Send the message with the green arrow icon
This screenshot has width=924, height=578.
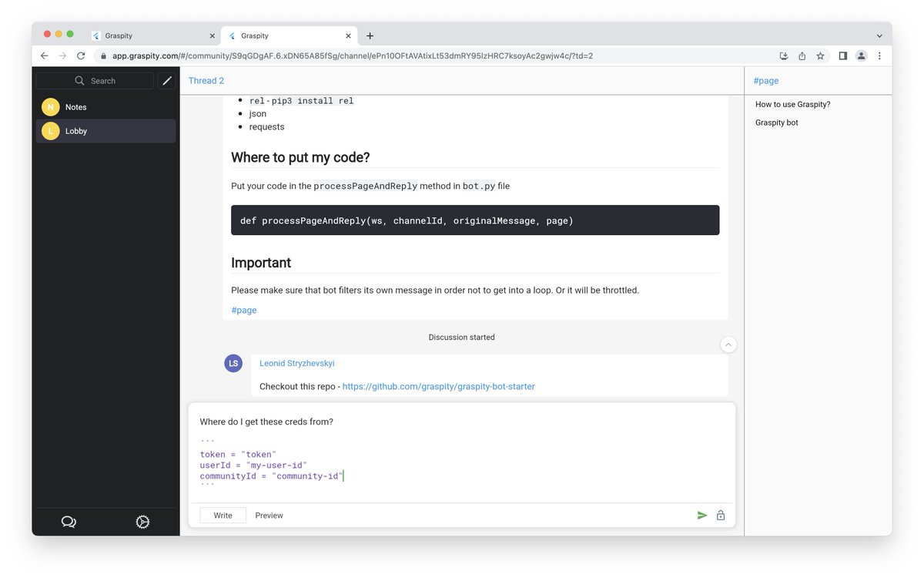(702, 516)
